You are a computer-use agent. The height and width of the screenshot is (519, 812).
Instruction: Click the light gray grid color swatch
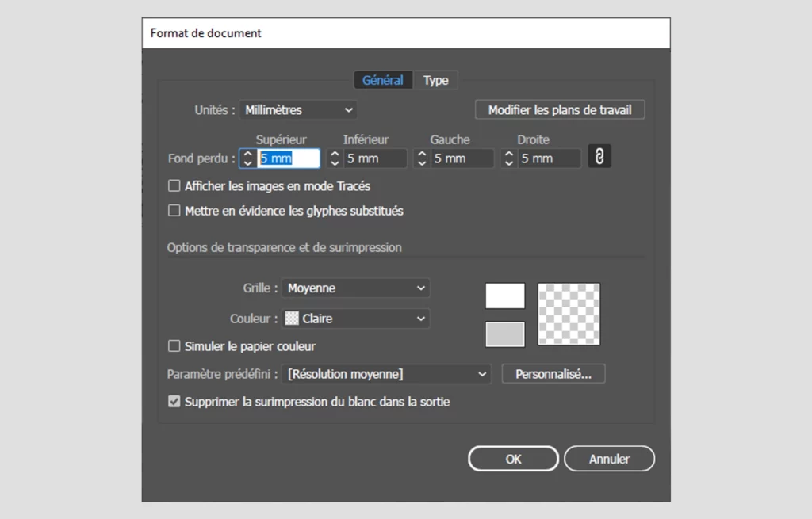tap(505, 334)
